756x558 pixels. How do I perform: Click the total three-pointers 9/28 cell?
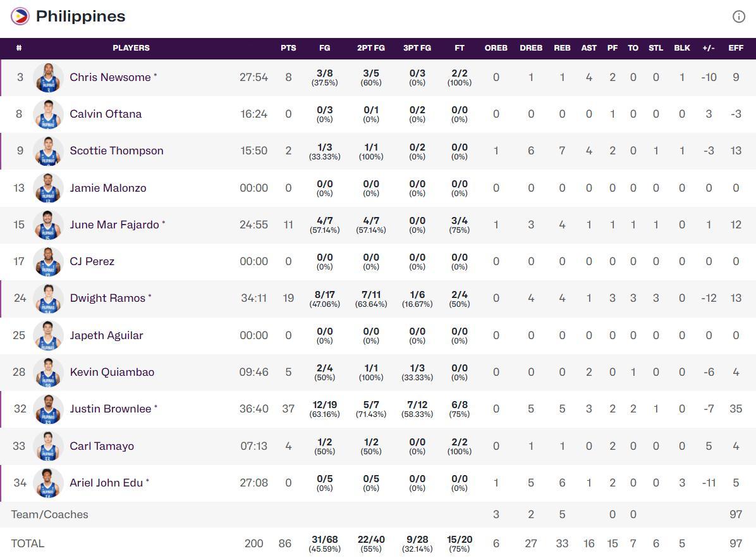(x=417, y=543)
